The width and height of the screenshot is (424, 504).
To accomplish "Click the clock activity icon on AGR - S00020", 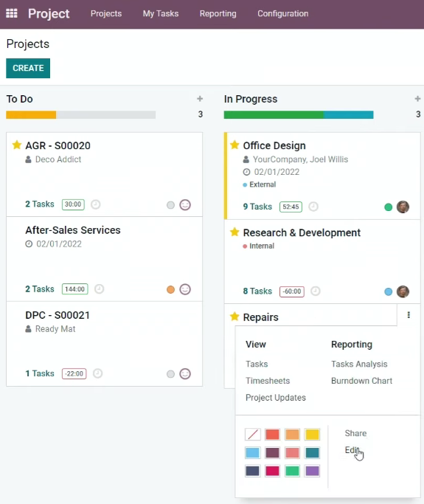I will pos(96,204).
